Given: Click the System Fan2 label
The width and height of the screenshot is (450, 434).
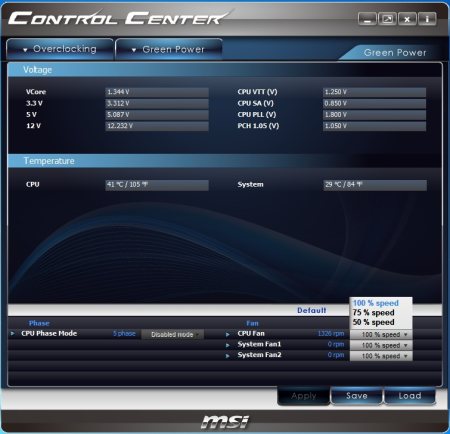Looking at the screenshot, I should [x=259, y=355].
